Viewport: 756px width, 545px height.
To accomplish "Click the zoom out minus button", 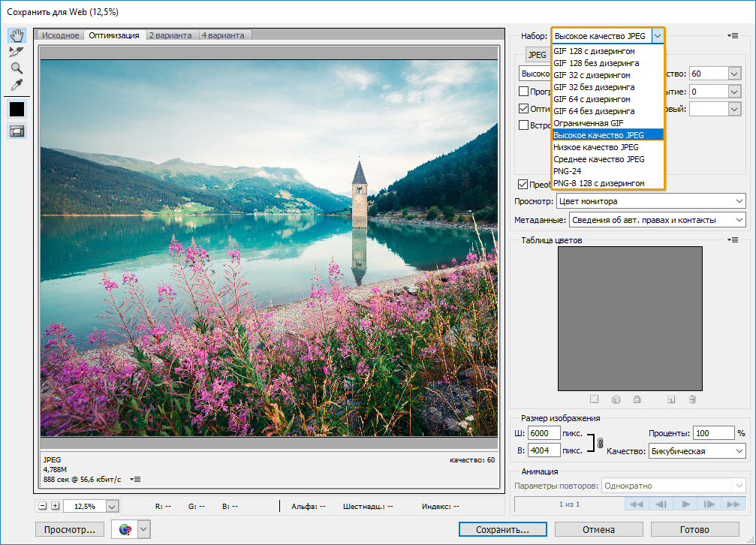I will (43, 506).
